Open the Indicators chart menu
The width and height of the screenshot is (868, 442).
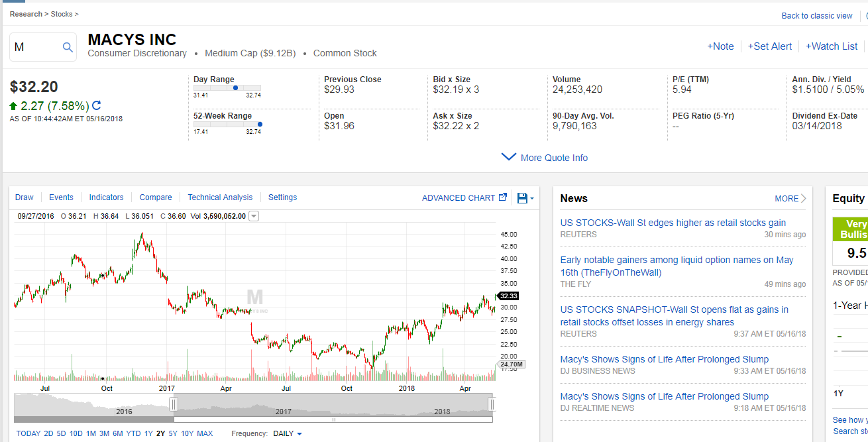106,197
